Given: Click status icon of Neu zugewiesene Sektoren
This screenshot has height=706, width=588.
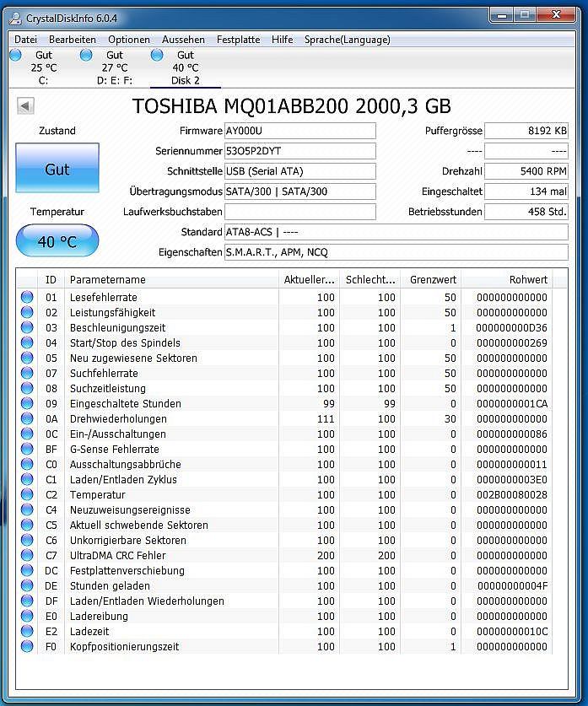Looking at the screenshot, I should 27,358.
